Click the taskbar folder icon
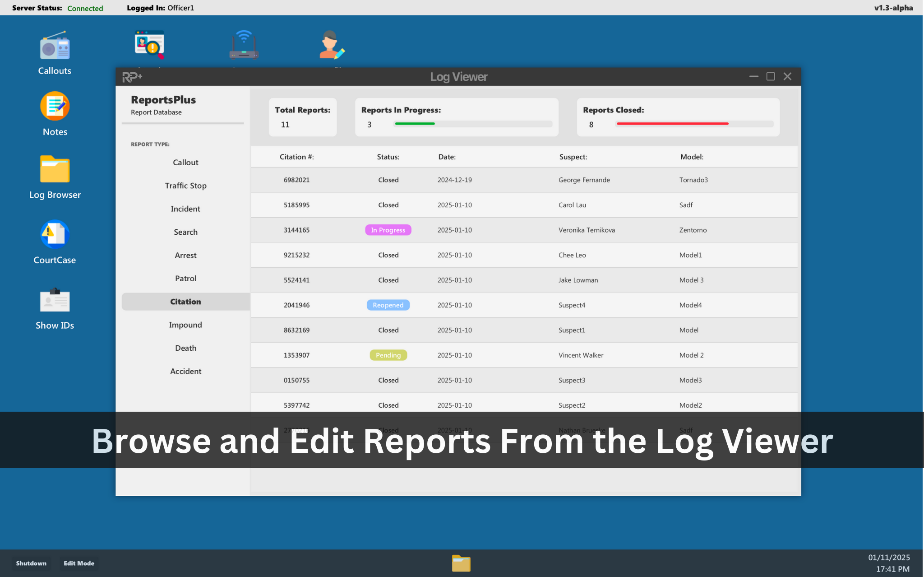 tap(461, 563)
